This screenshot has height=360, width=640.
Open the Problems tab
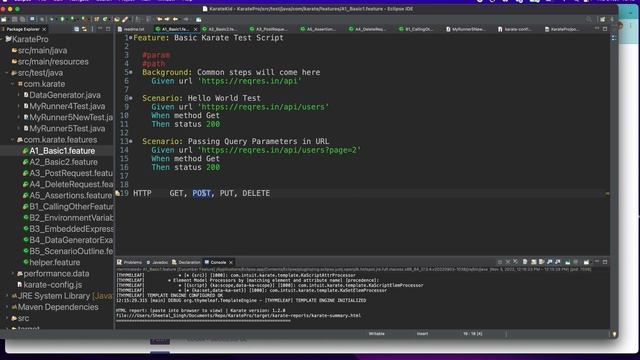[129, 262]
